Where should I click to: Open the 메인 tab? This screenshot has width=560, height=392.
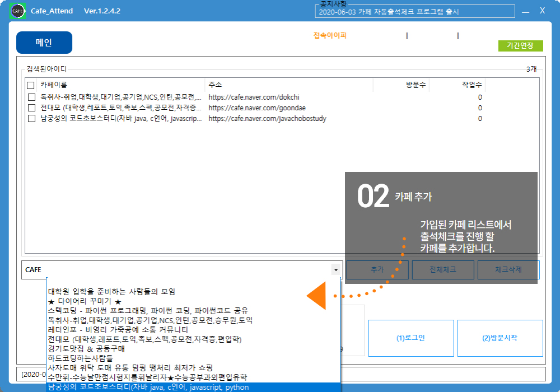pos(44,43)
